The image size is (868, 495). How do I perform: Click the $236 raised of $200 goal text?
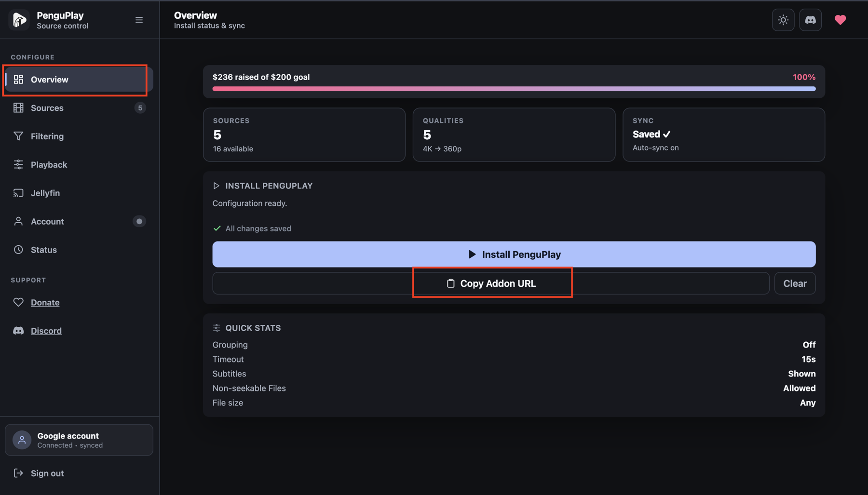[261, 77]
